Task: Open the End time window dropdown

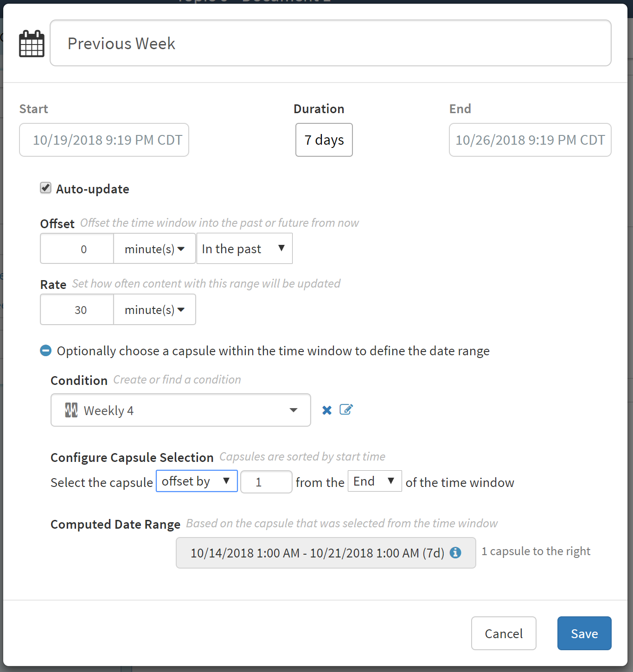Action: (374, 481)
